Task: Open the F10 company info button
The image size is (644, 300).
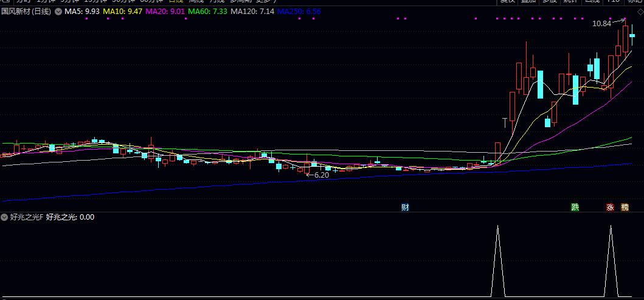Action: pyautogui.click(x=612, y=2)
